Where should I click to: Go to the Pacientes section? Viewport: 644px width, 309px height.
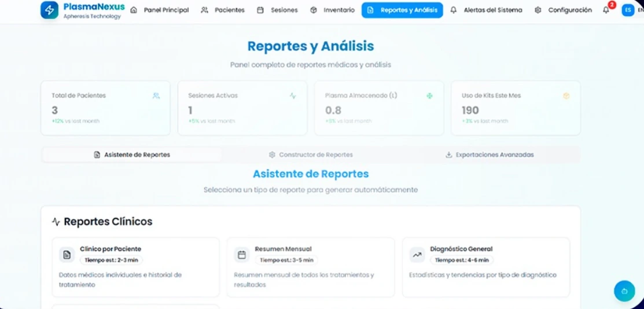pos(223,10)
